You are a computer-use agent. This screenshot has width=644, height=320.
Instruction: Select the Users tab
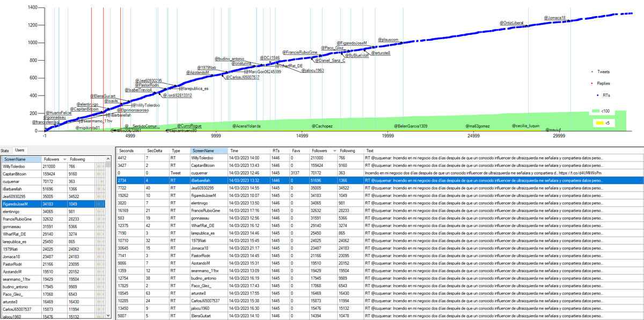tap(19, 151)
